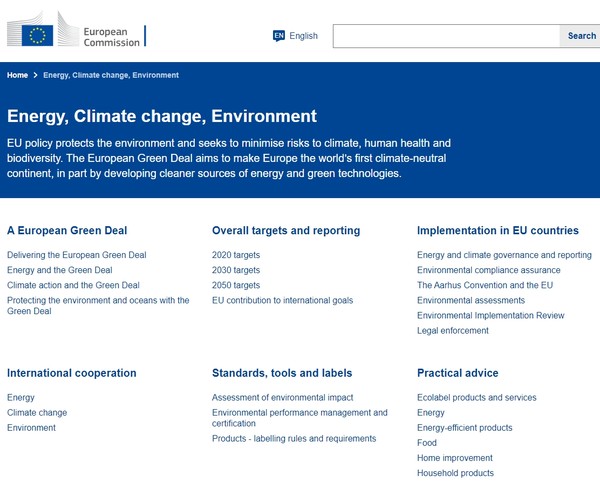Open EU contribution to international goals
Screen dimensions: 600x482
pyautogui.click(x=282, y=300)
